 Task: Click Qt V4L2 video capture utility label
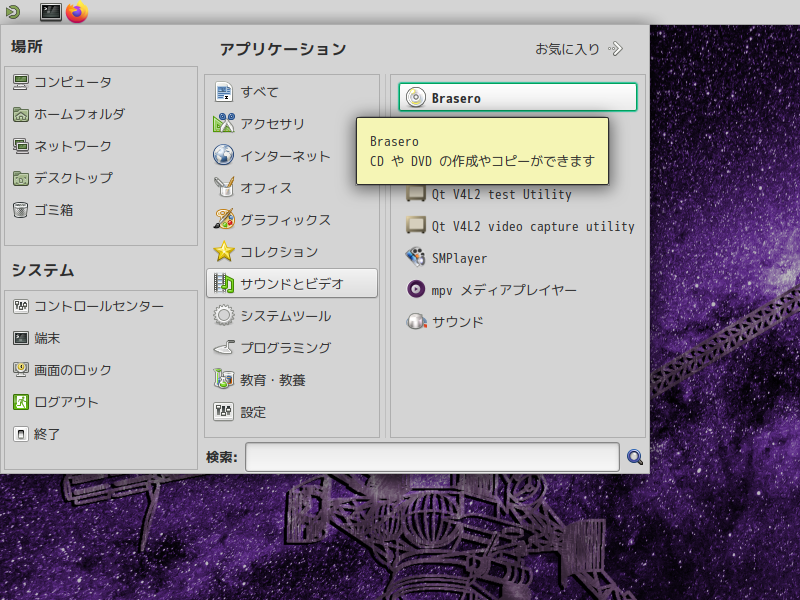pos(533,226)
